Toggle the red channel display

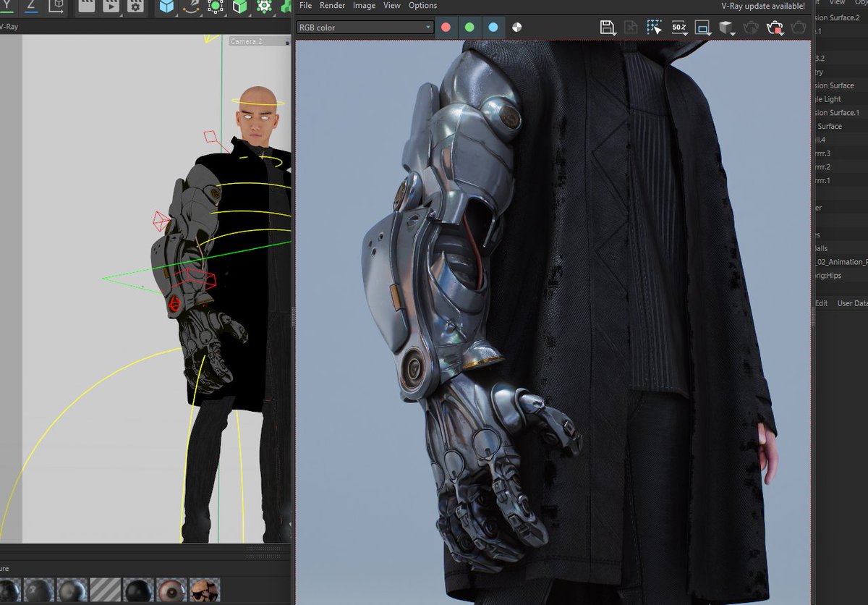pos(446,27)
